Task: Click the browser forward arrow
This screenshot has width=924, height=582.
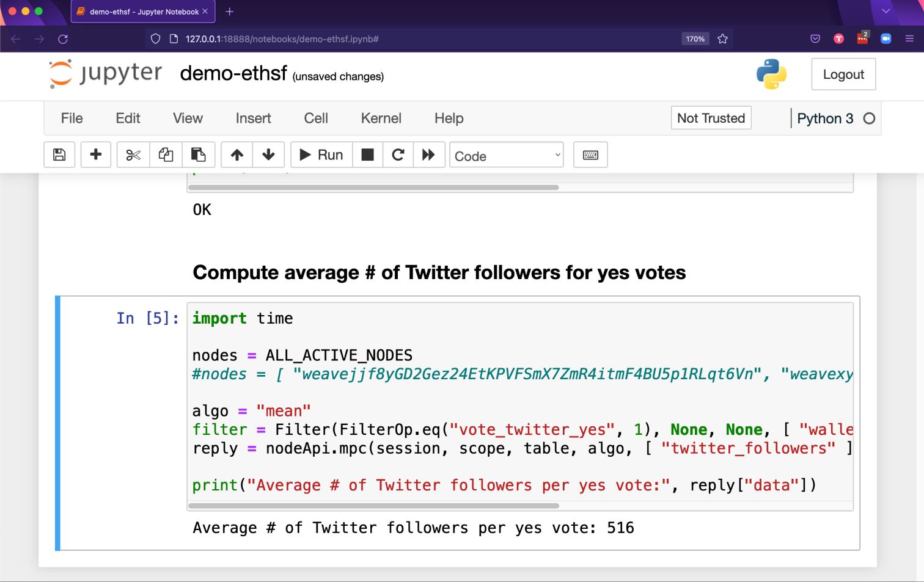Action: tap(39, 39)
